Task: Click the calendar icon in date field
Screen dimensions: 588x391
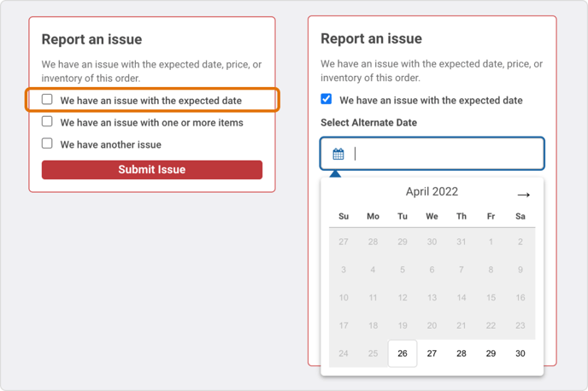Action: (x=338, y=155)
